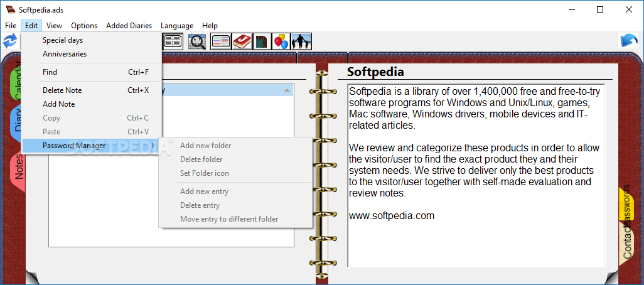644x285 pixels.
Task: Click the greyed Copy menu entry
Action: tap(92, 118)
